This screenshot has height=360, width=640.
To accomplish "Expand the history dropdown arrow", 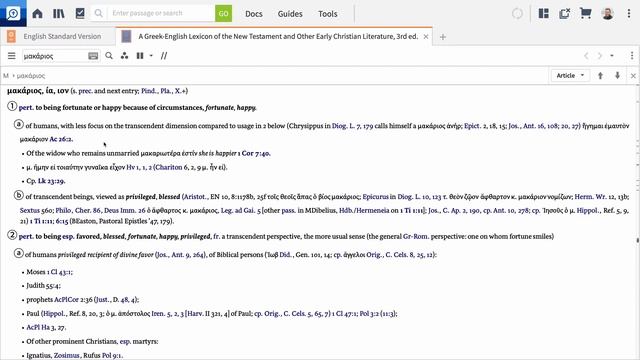I will [612, 56].
